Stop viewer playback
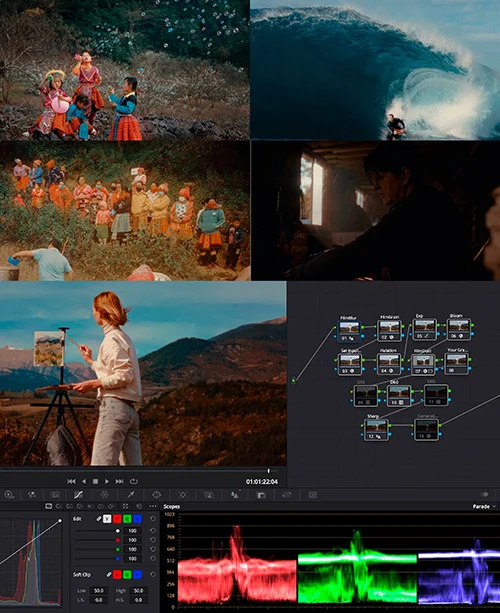Image resolution: width=500 pixels, height=613 pixels. point(95,481)
